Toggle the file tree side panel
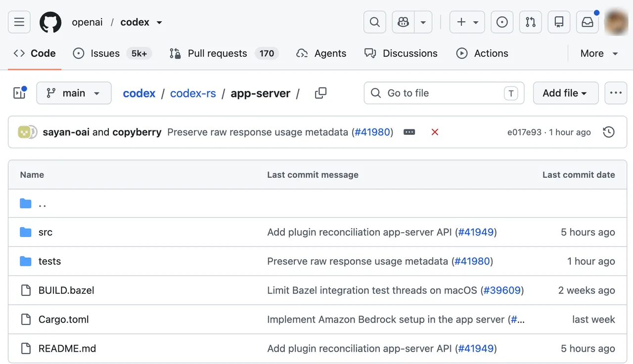633x364 pixels. [x=19, y=93]
